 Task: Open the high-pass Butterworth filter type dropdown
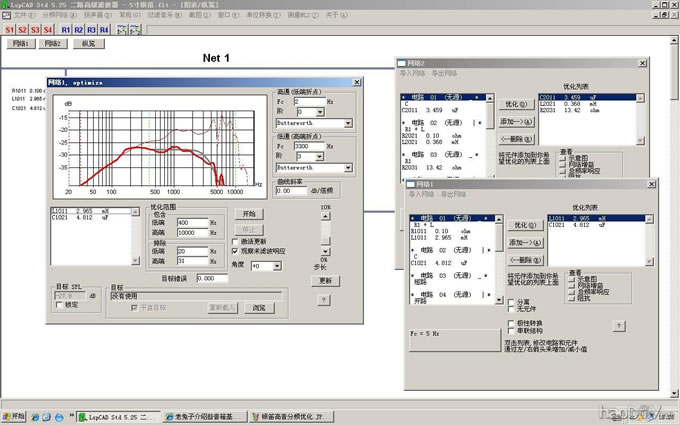coord(347,123)
